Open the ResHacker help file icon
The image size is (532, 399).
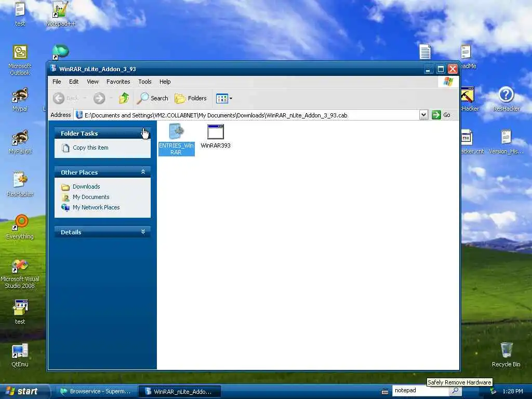pyautogui.click(x=506, y=99)
